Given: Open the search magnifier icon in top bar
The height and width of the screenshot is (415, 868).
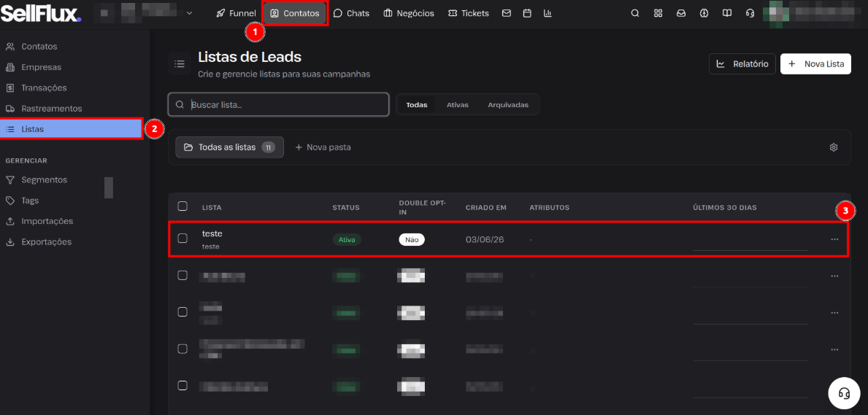Looking at the screenshot, I should 635,13.
